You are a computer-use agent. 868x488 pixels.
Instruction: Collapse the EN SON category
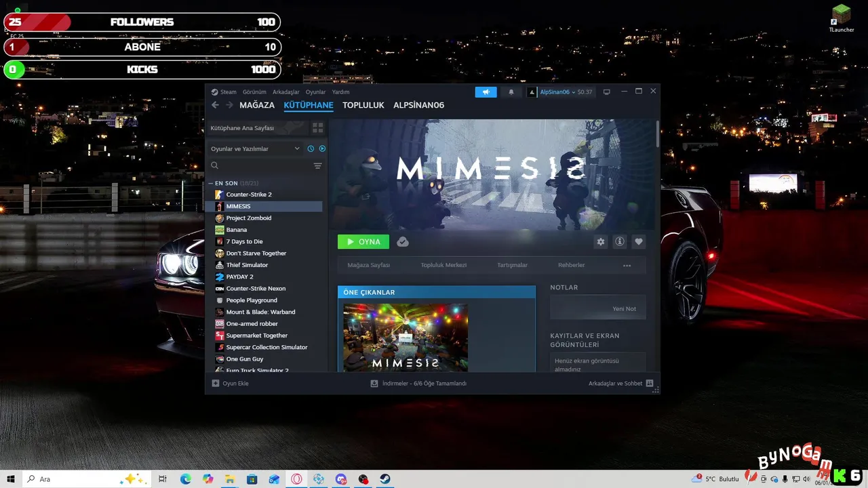[x=211, y=183]
